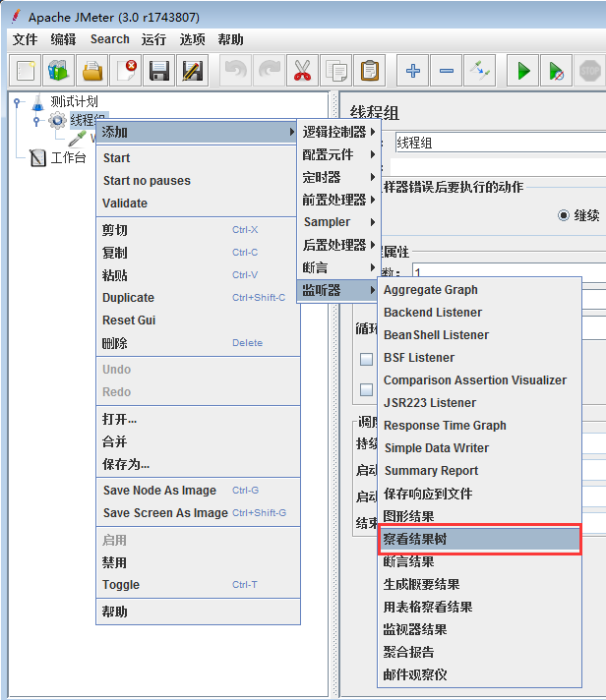
Task: Choose 察看结果树 from listener list
Action: coord(480,540)
